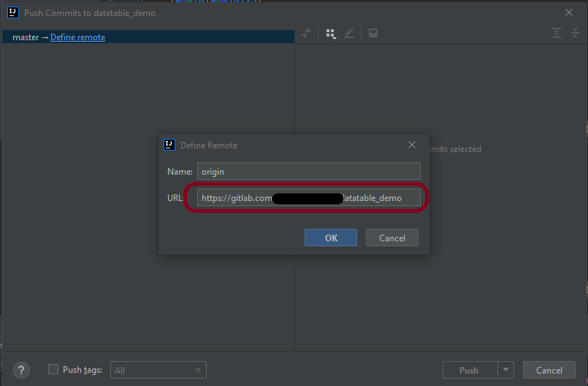
Task: Click the IntelliJ logo in Define Remote title
Action: pos(169,145)
